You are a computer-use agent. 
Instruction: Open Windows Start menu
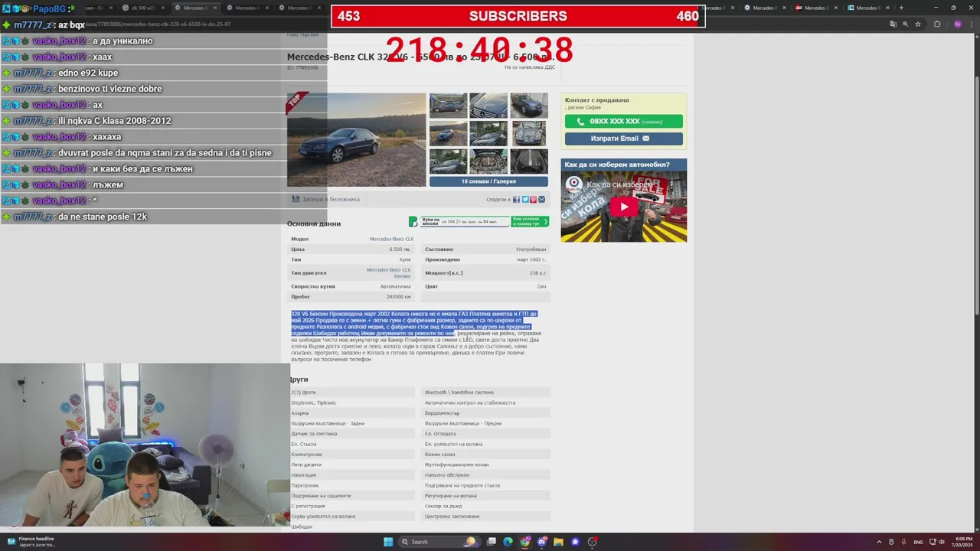point(388,542)
